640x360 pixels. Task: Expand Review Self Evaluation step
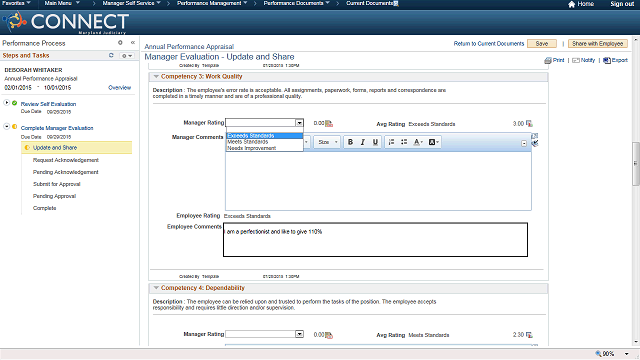click(7, 102)
